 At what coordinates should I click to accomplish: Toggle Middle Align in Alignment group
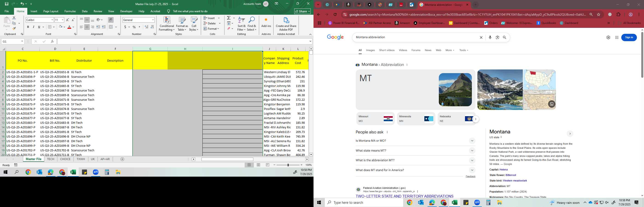[x=87, y=20]
